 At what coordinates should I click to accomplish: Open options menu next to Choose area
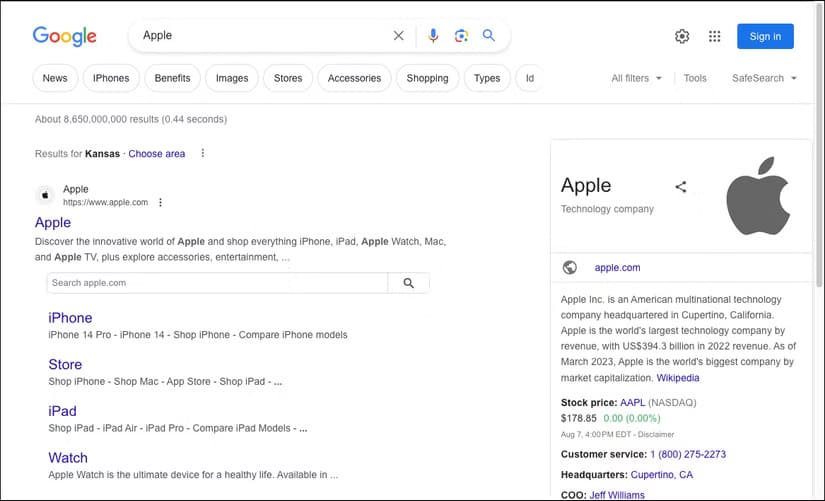click(x=203, y=154)
